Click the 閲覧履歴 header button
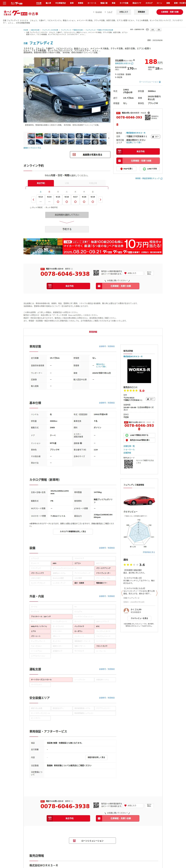The width and height of the screenshot is (186, 868). pyautogui.click(x=141, y=12)
